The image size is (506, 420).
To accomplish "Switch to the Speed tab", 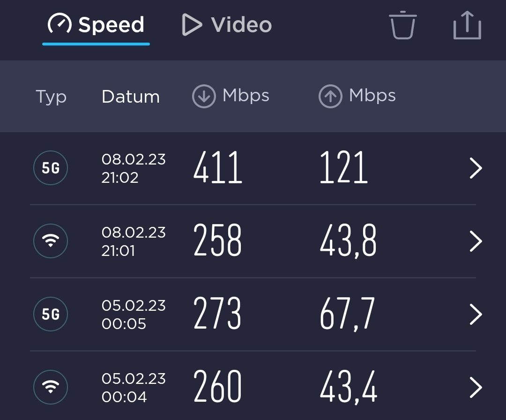I will pyautogui.click(x=96, y=25).
